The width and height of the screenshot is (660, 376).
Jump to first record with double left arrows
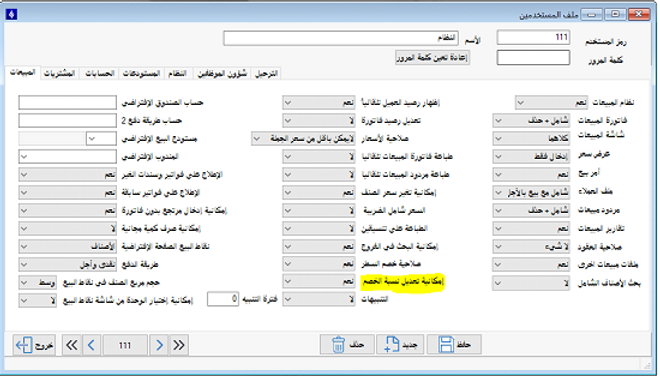(x=72, y=345)
